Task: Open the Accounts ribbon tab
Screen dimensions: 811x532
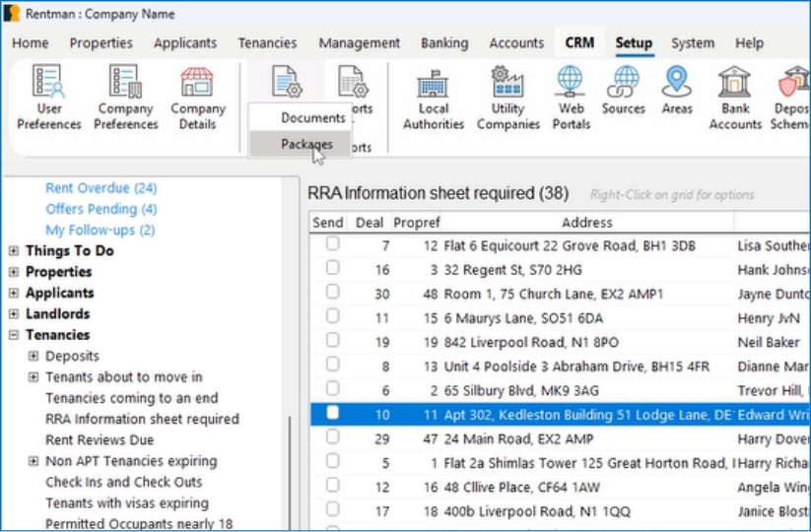Action: (x=516, y=43)
